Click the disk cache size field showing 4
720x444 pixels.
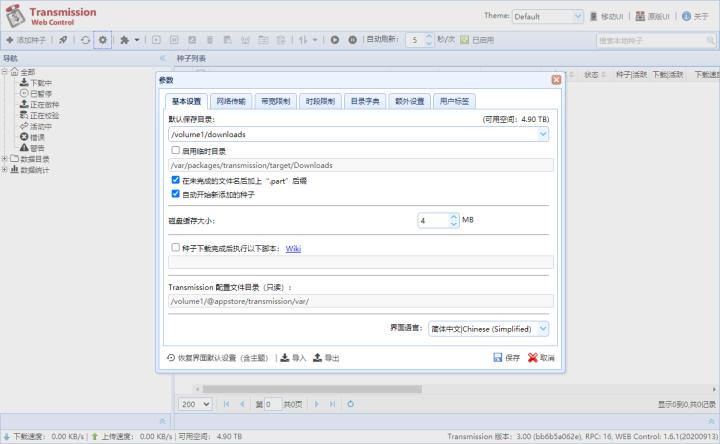[433, 220]
